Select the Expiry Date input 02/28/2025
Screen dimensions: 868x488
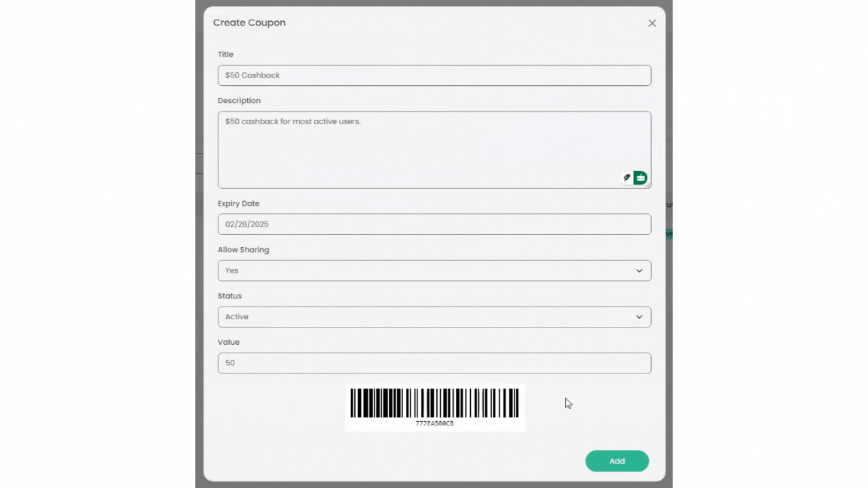[x=434, y=224]
